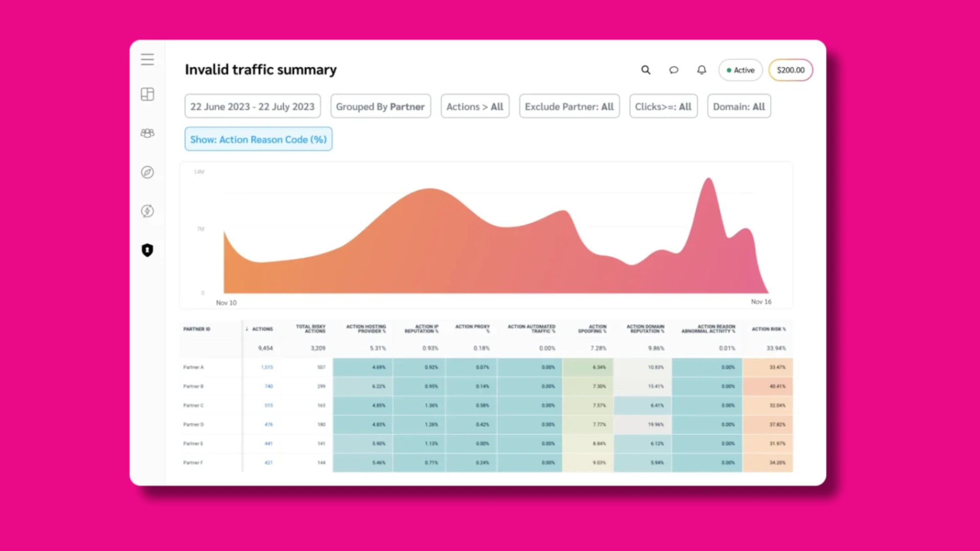Open the 22 June 2023 - 22 July 2023 date range picker

tap(252, 106)
